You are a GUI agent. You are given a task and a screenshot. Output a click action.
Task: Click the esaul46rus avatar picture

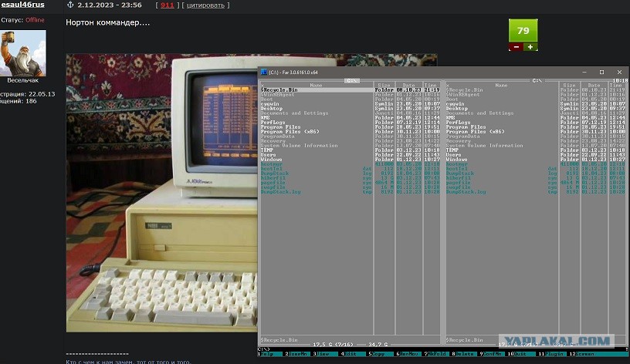click(23, 53)
